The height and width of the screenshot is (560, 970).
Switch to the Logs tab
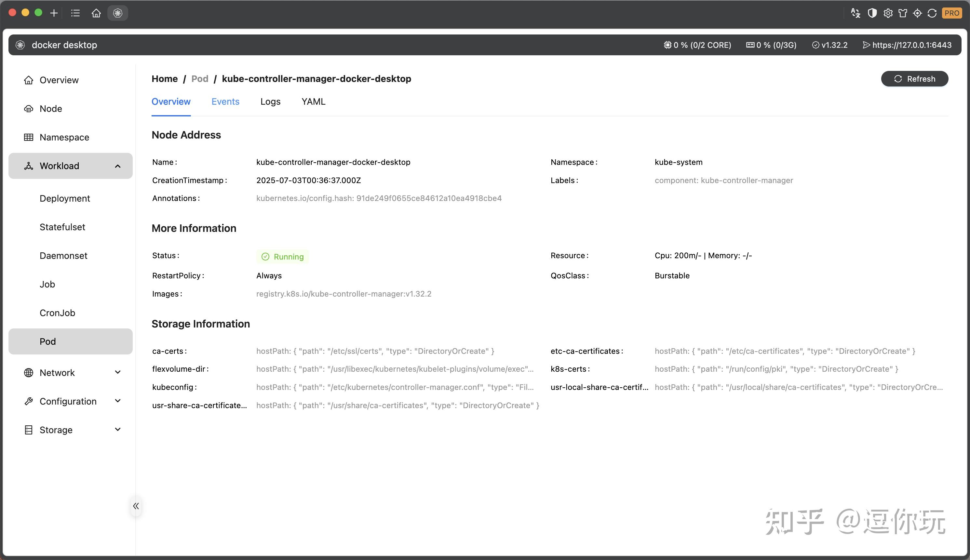click(x=270, y=101)
